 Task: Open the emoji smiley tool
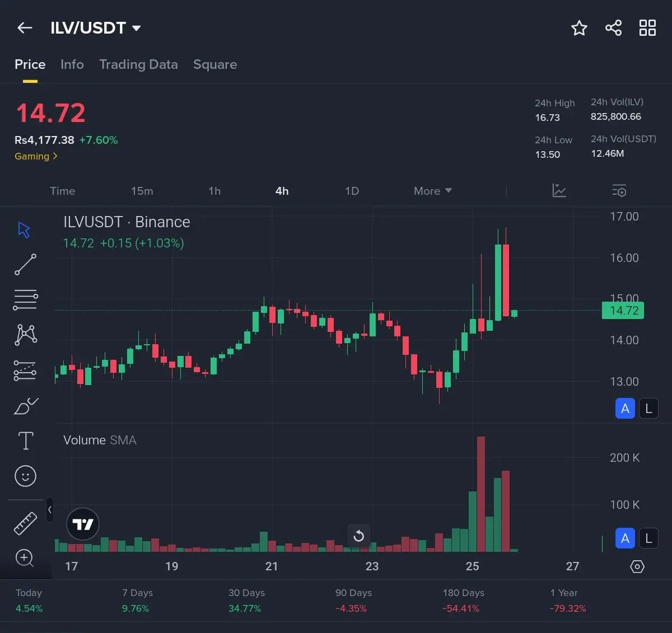point(25,476)
